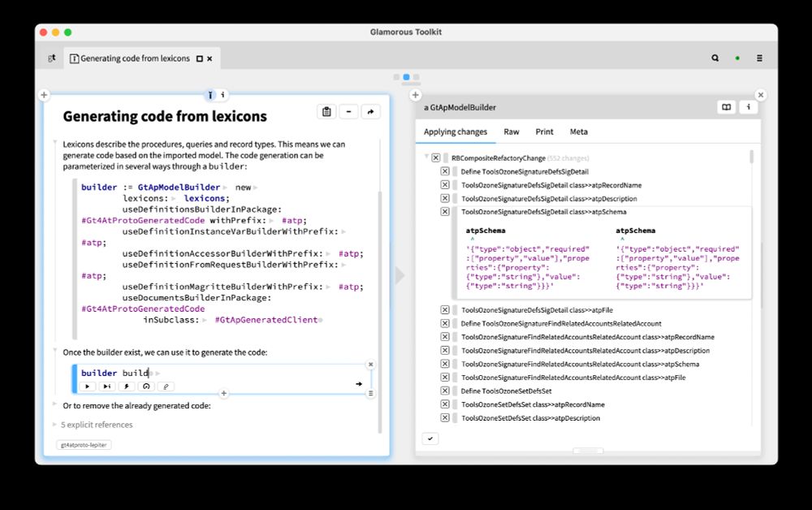The width and height of the screenshot is (812, 510).
Task: Toggle checkbox for ToolsOzoneSetDefsSet class>>atpRecordName
Action: point(445,404)
